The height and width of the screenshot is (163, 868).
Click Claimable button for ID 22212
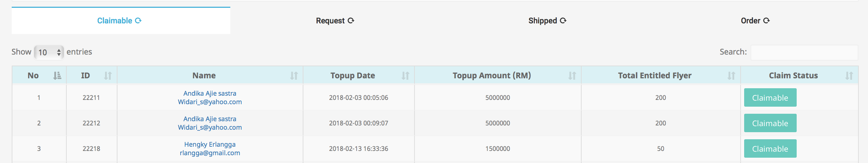(770, 123)
